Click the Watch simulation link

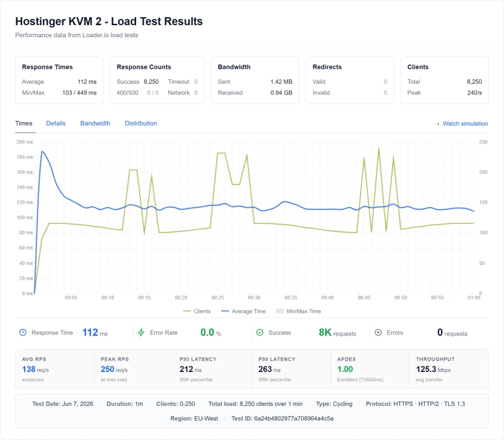pos(465,123)
